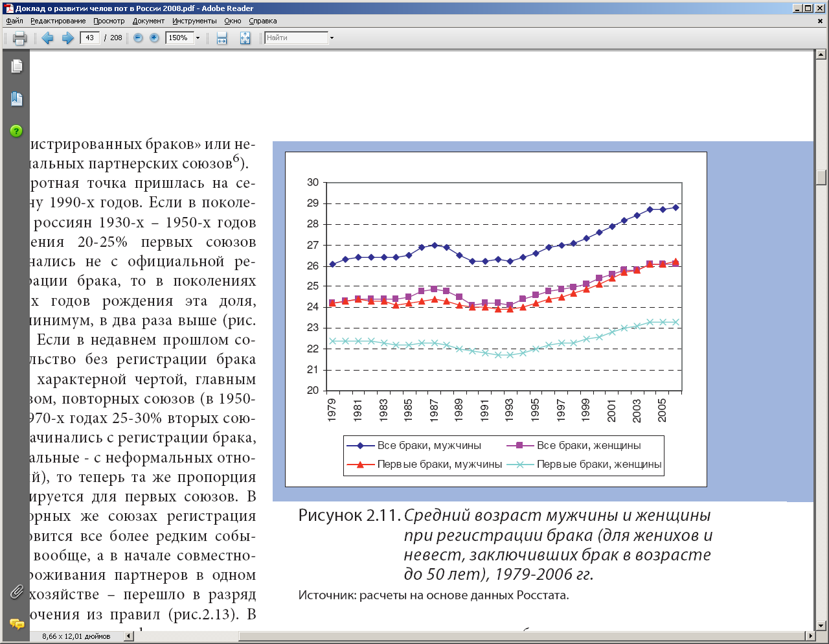829x644 pixels.
Task: Open the Attachments paperclip panel
Action: (x=16, y=592)
